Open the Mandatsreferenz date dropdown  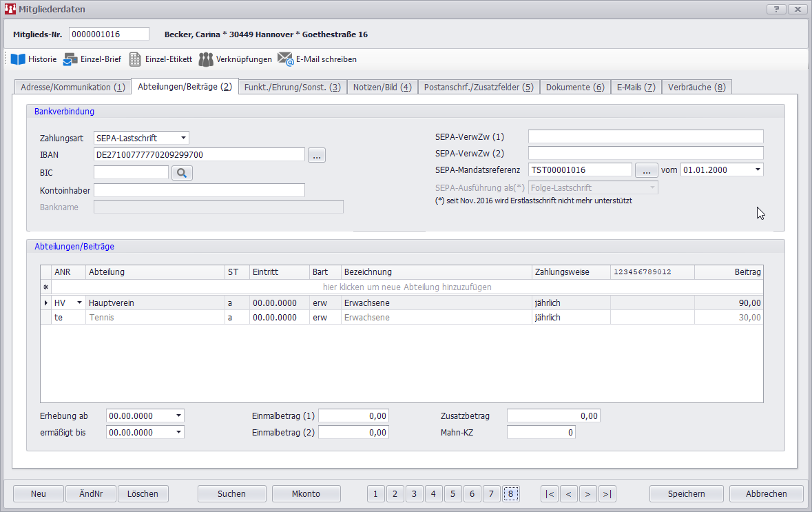[x=758, y=170]
